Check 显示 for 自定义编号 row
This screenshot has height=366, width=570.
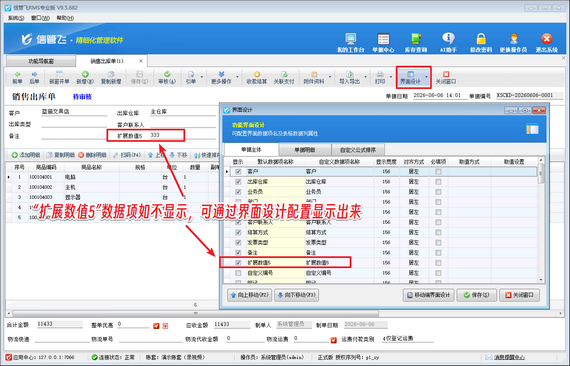238,273
